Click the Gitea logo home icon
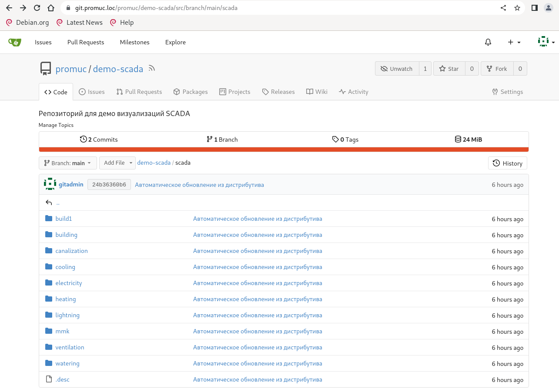The width and height of the screenshot is (559, 392). click(15, 42)
